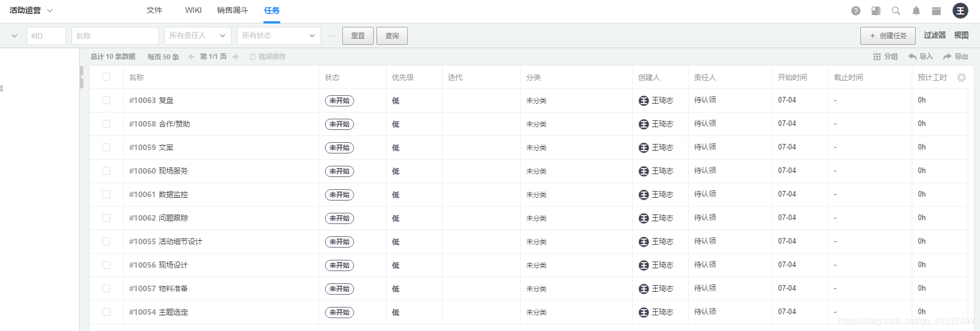980x331 pixels.
Task: Go to next page arrow
Action: [x=235, y=57]
